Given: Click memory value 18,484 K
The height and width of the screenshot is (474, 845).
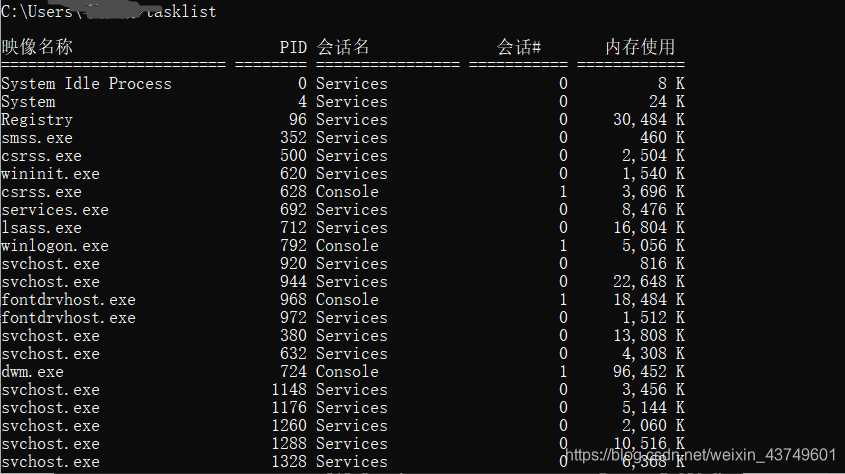Looking at the screenshot, I should [649, 299].
